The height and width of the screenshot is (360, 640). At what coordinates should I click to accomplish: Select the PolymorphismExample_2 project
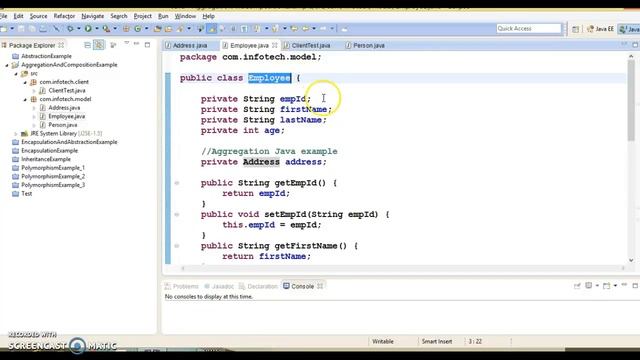53,176
